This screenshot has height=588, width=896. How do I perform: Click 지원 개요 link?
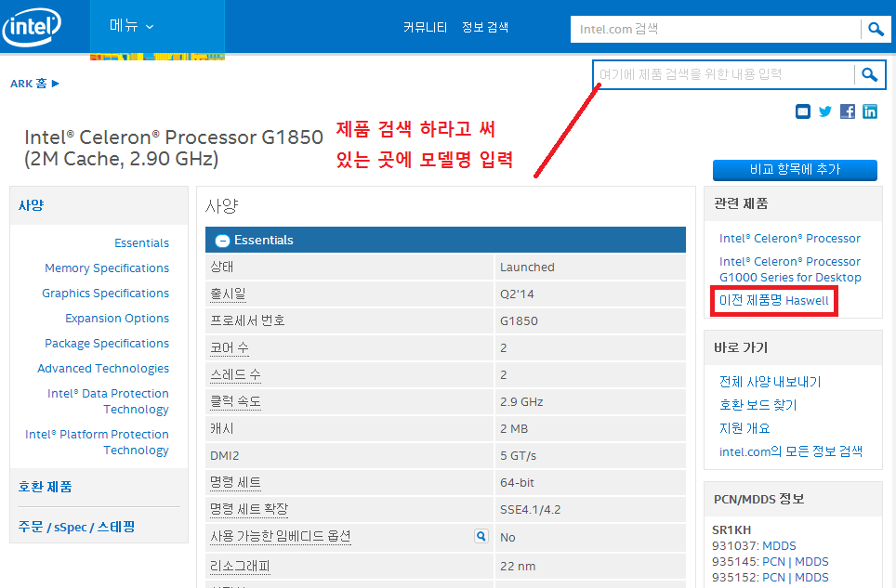point(744,429)
